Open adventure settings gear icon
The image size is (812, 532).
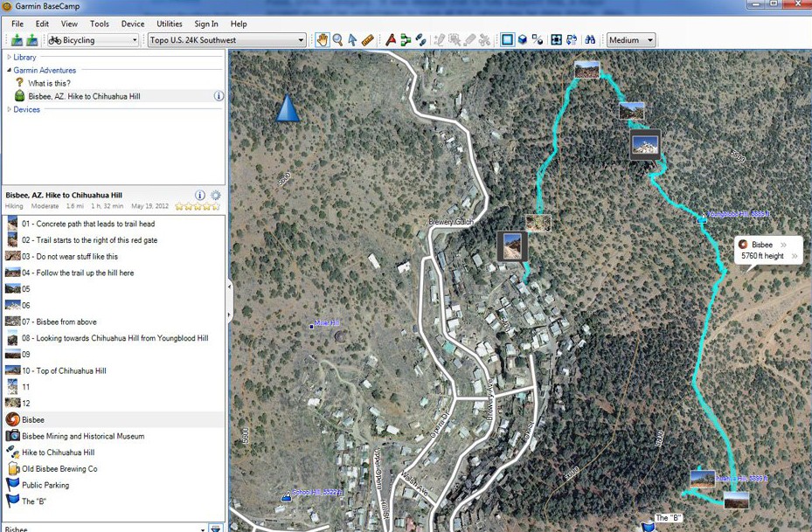[x=216, y=196]
